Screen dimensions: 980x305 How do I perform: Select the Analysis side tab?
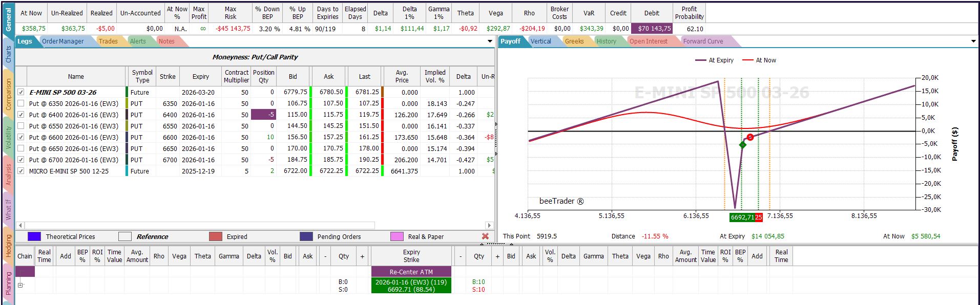[8, 175]
